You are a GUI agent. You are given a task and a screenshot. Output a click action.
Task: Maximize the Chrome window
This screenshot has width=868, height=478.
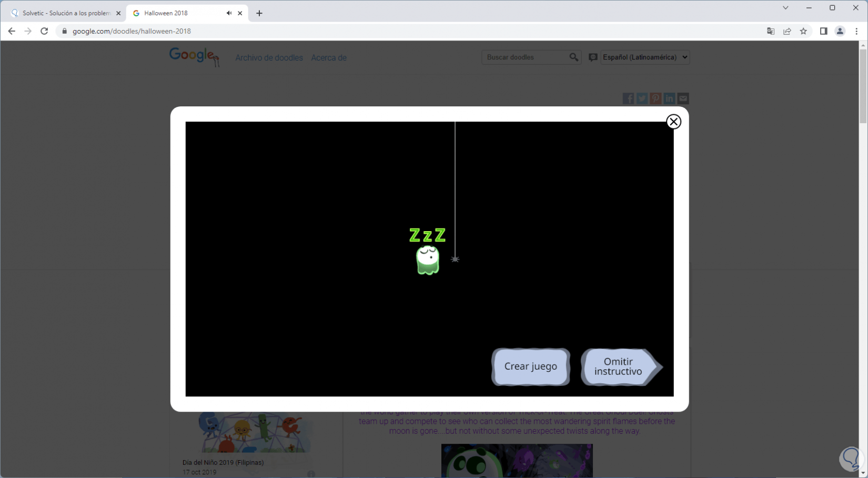832,8
